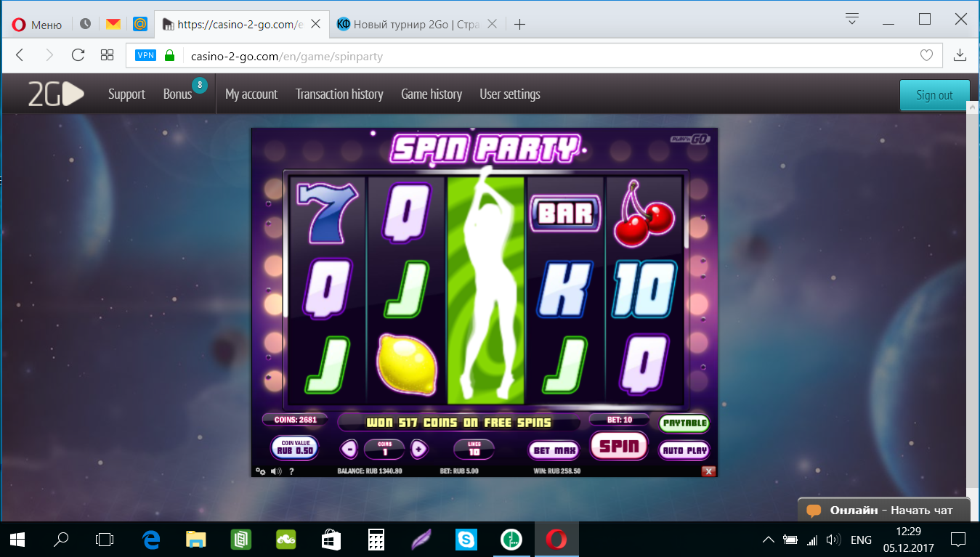Open the Skype icon in the taskbar
The width and height of the screenshot is (980, 557).
coord(466,540)
